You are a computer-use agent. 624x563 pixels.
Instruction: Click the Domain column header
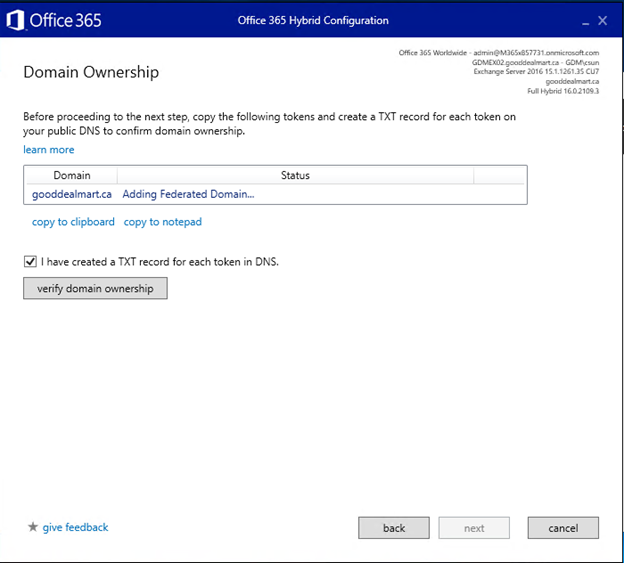point(72,175)
